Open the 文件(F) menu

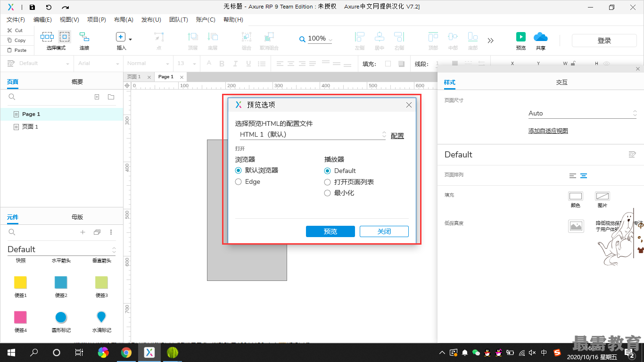pyautogui.click(x=16, y=20)
